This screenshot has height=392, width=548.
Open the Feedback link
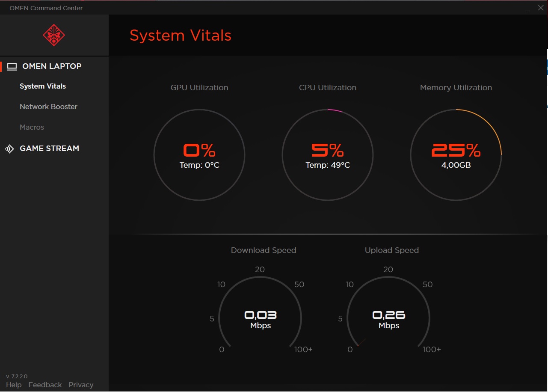[x=45, y=385]
